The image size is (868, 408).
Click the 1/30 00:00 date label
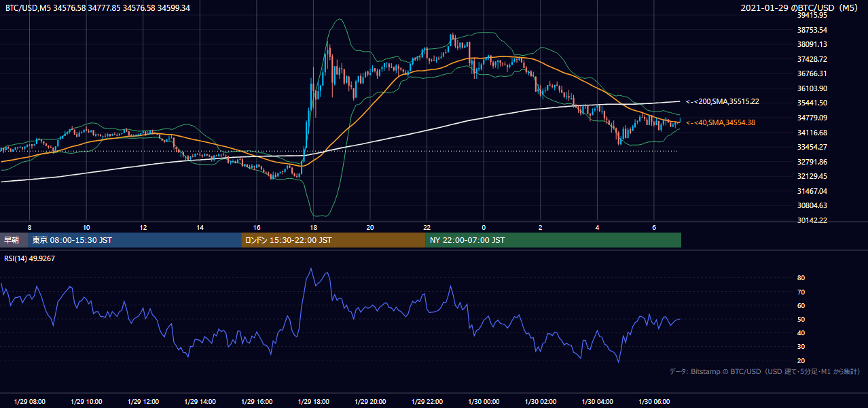click(484, 401)
